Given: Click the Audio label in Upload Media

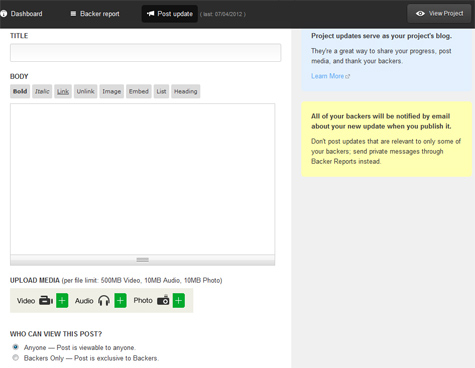Looking at the screenshot, I should (x=84, y=301).
